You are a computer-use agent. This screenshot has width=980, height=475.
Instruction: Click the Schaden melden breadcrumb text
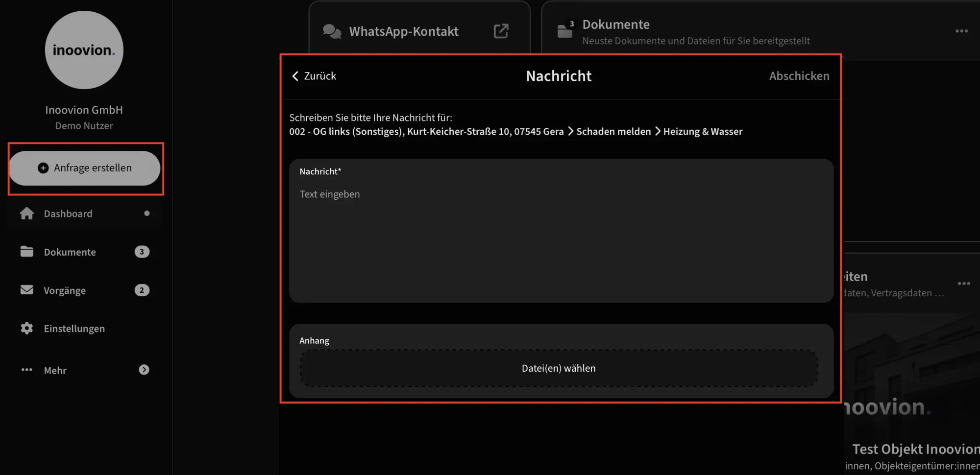[x=613, y=131]
